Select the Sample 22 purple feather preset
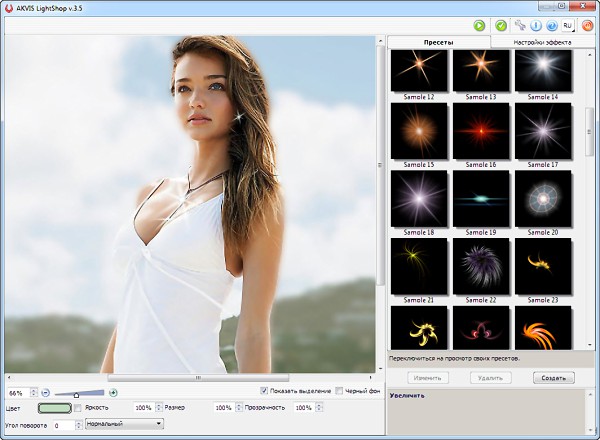This screenshot has width=600, height=440. tap(481, 266)
